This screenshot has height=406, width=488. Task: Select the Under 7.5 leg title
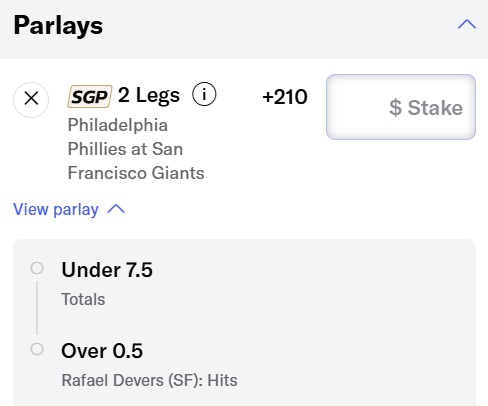point(107,269)
